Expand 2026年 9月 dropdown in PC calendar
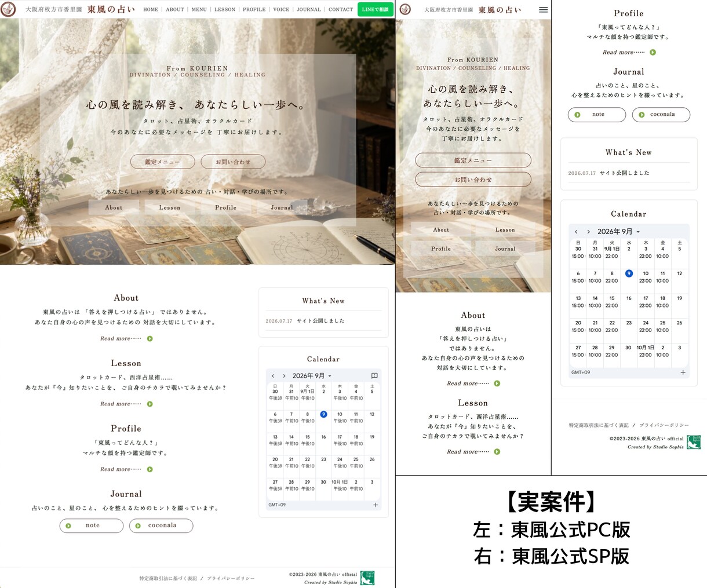 (312, 376)
